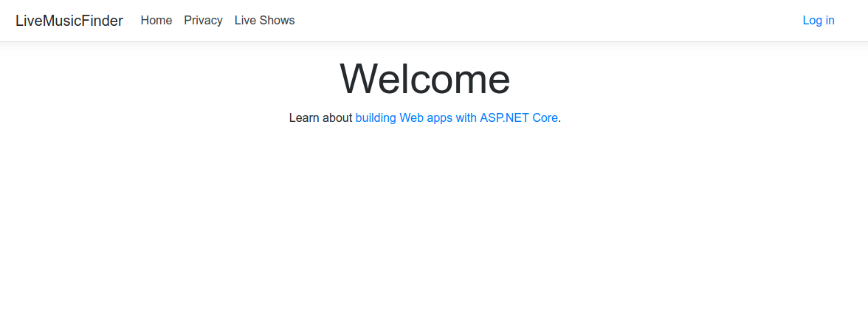Click the Log in link
Image resolution: width=868 pixels, height=314 pixels.
(819, 21)
